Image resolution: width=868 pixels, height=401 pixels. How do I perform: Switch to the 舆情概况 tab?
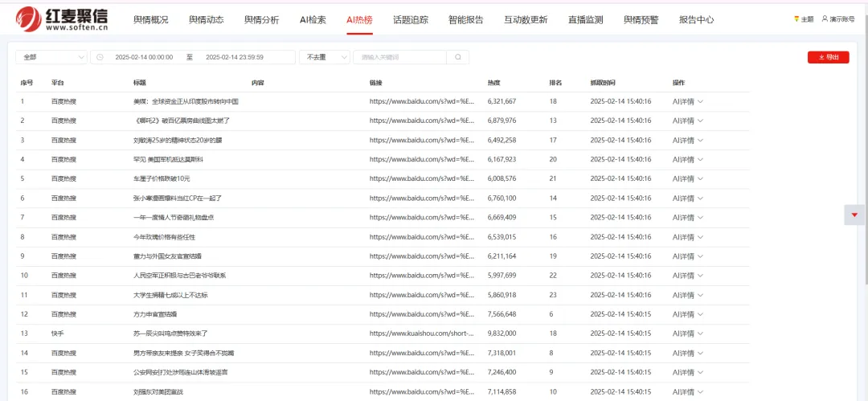click(151, 20)
